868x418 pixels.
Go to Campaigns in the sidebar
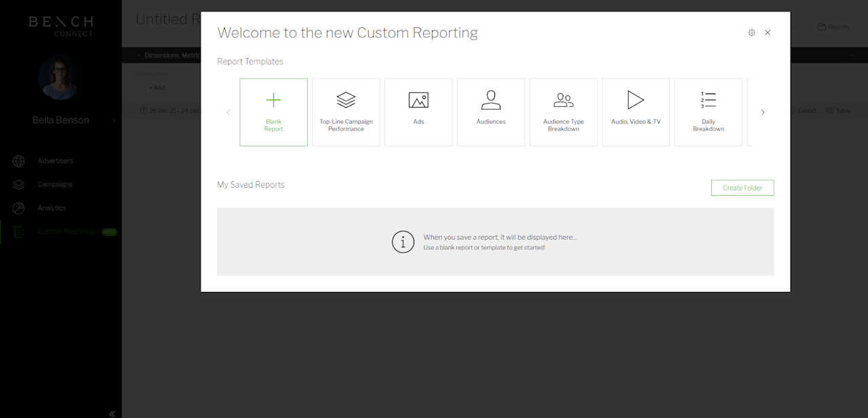point(54,184)
